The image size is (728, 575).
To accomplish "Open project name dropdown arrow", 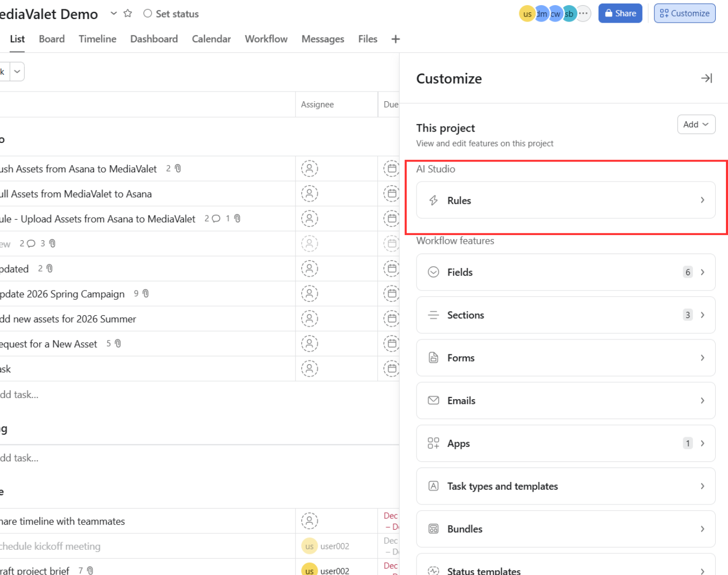I will point(114,13).
